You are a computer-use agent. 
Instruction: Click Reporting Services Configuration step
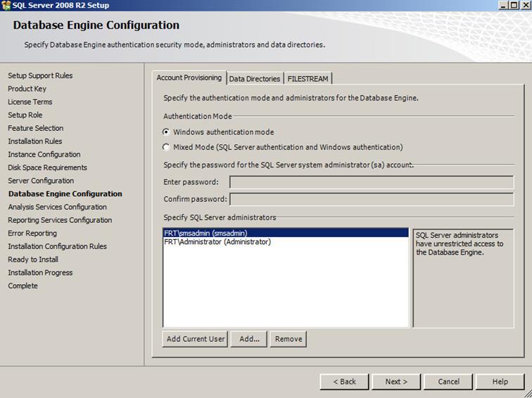(x=60, y=220)
